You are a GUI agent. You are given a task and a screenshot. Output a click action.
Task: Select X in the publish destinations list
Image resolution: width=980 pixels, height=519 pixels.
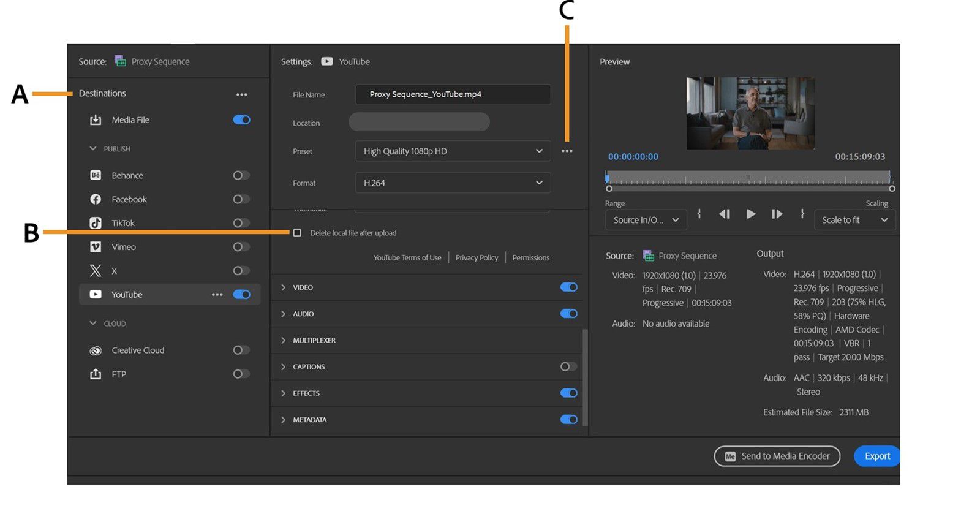114,271
